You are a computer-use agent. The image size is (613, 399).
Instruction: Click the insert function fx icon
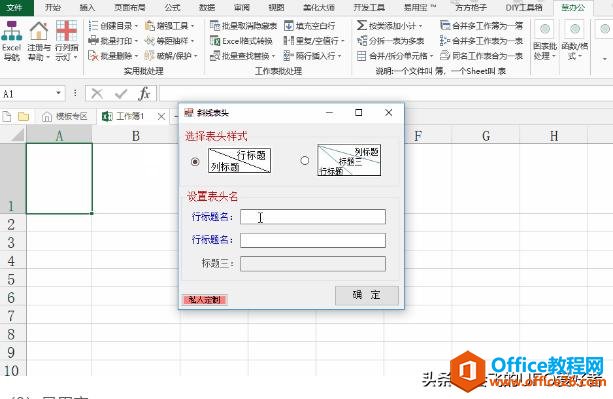point(144,94)
